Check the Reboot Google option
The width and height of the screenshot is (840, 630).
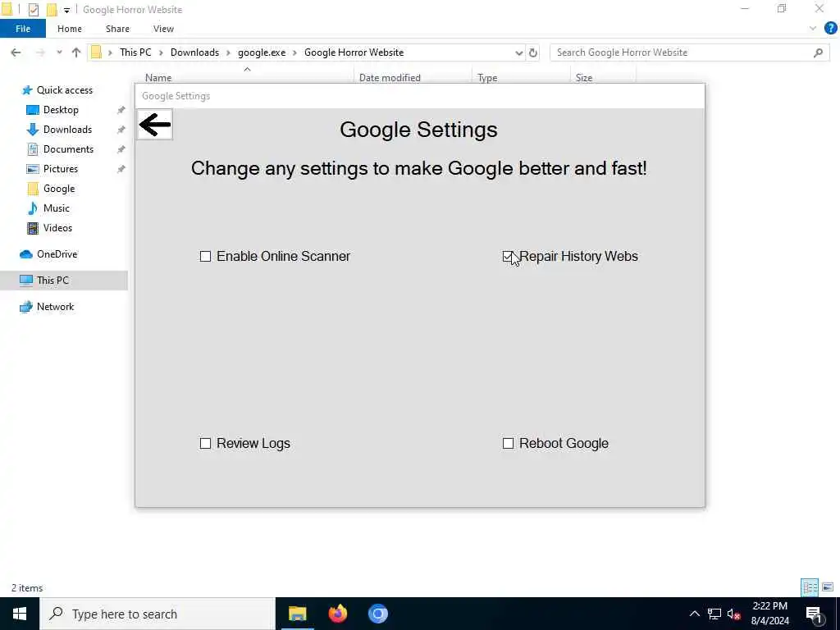click(508, 444)
